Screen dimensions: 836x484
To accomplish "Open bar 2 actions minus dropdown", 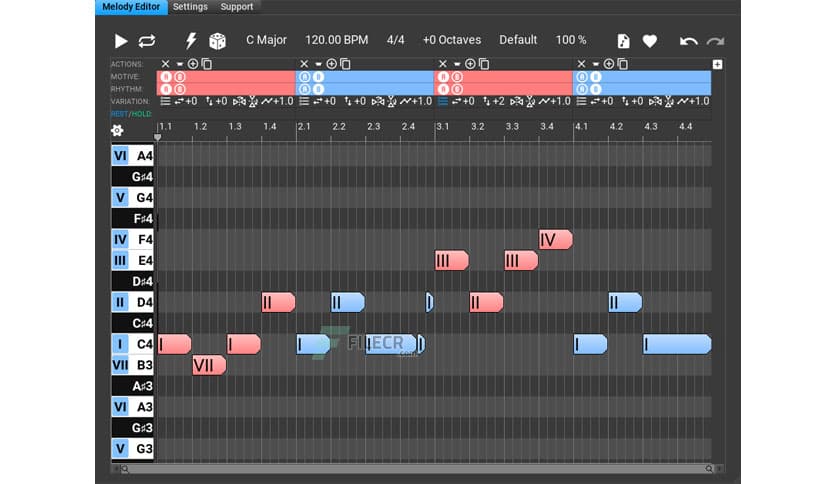I will (318, 64).
